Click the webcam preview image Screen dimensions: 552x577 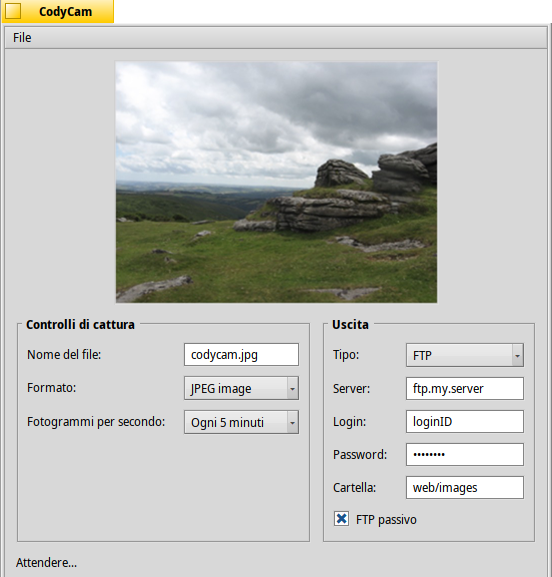(x=276, y=182)
